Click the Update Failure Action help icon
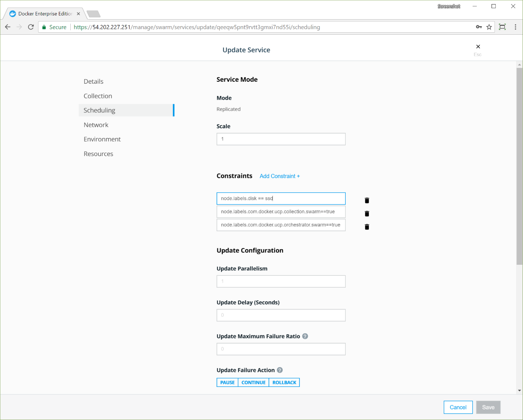This screenshot has height=420, width=523. (280, 370)
